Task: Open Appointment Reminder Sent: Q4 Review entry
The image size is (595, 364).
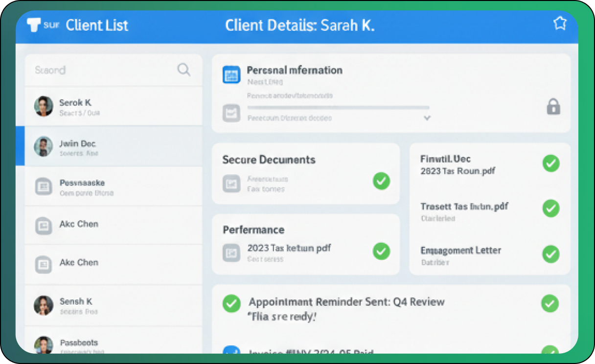Action: tap(346, 302)
